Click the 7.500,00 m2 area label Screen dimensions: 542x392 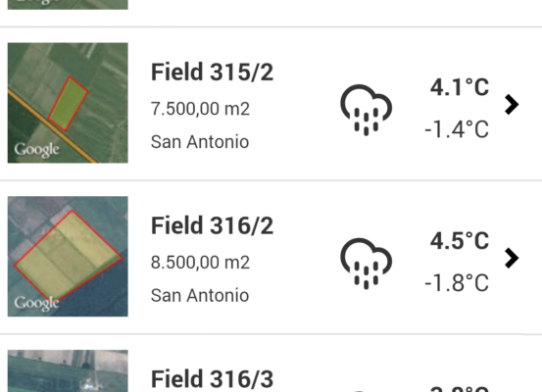pyautogui.click(x=200, y=109)
